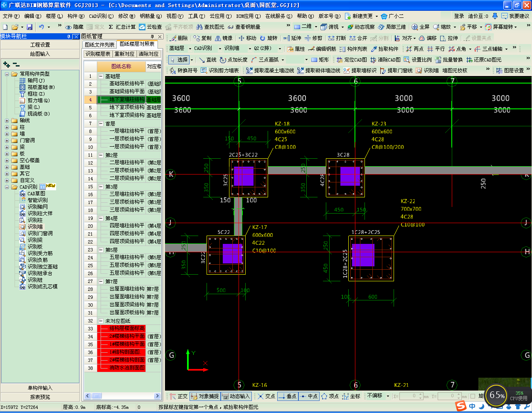
Task: Click 定位CAD图 tool
Action: (x=352, y=60)
